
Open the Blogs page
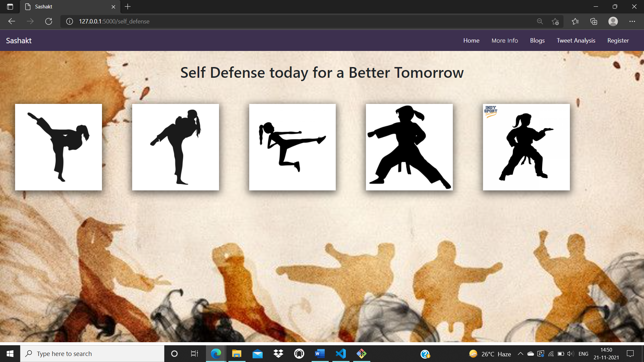pos(537,41)
